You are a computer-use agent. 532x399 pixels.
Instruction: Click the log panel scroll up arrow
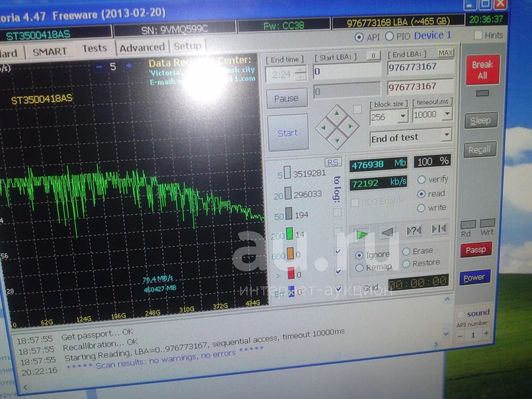[447, 300]
